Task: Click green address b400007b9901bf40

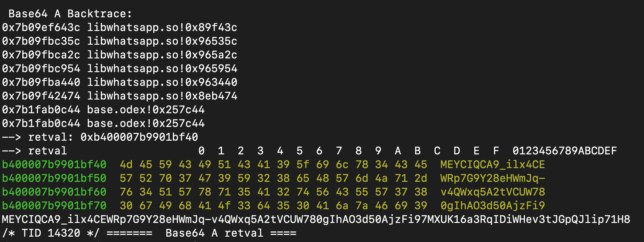Action: 54,165
